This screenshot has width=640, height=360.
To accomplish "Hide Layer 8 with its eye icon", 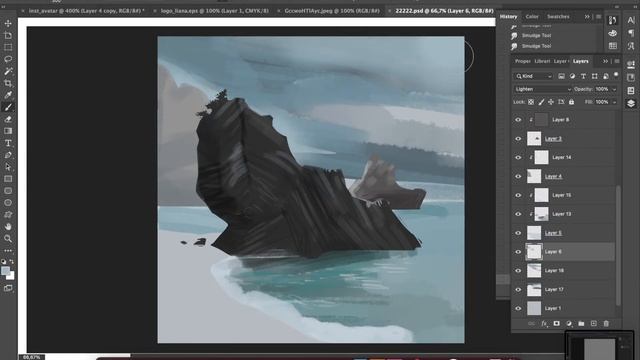I will click(x=518, y=120).
